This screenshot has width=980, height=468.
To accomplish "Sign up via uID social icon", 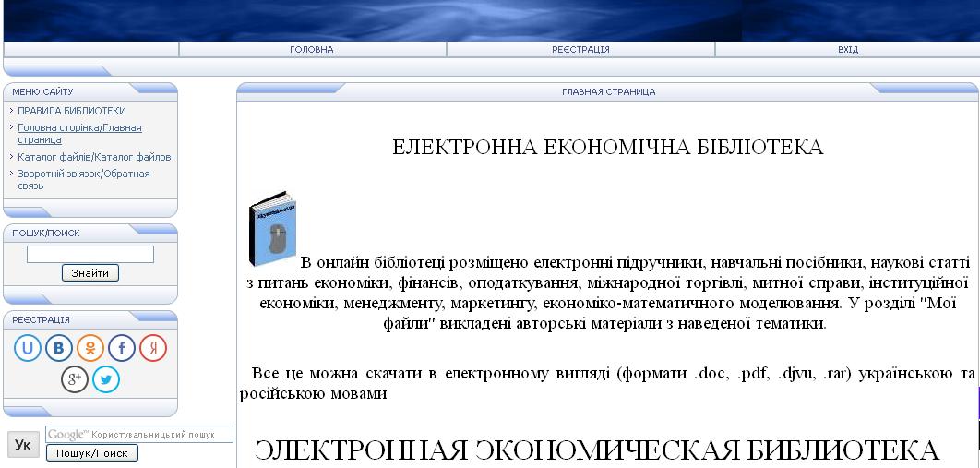I will point(28,348).
